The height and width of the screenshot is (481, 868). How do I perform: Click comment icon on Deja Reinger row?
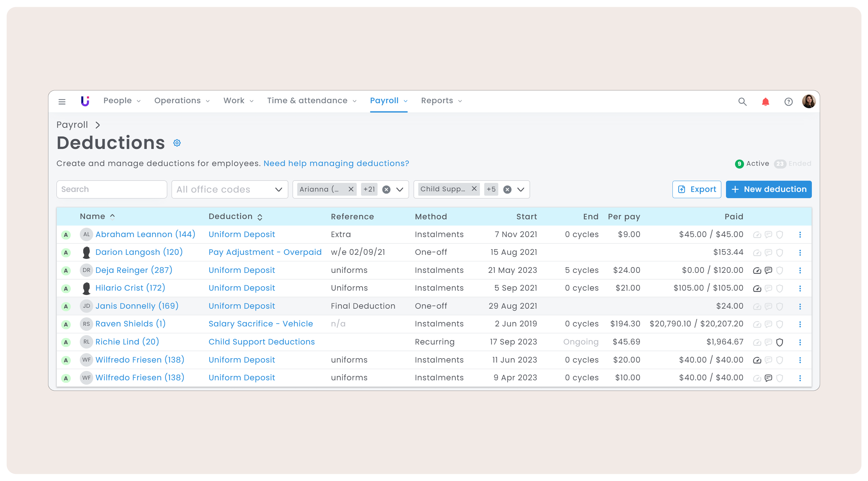pos(768,270)
